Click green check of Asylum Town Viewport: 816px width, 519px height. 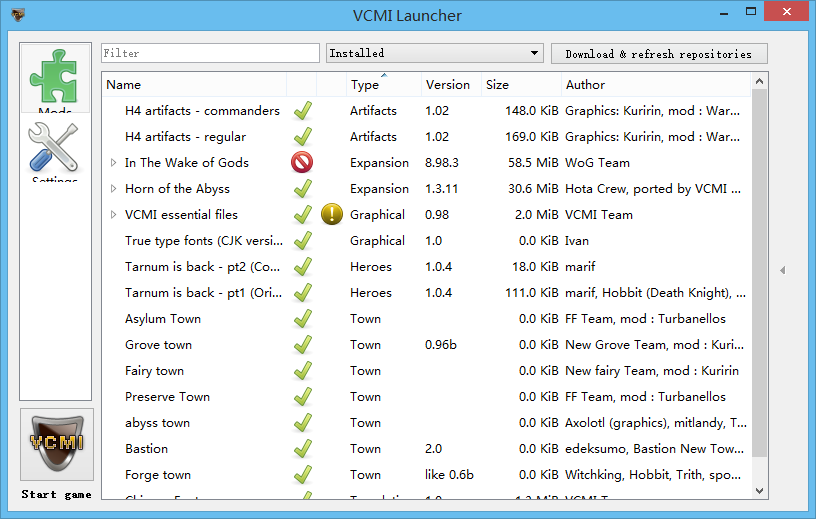pos(302,319)
